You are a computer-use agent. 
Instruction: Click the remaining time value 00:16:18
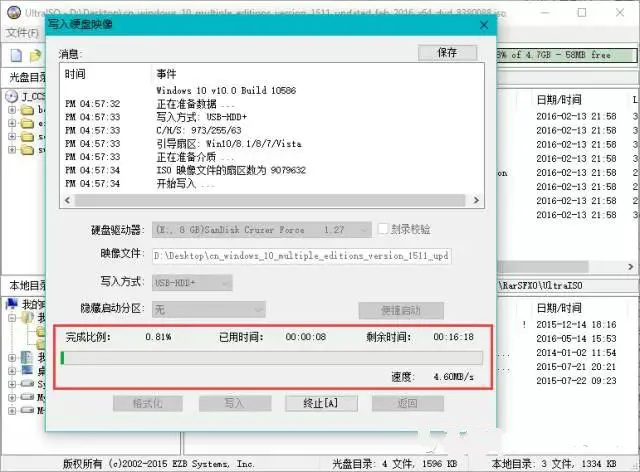[453, 337]
